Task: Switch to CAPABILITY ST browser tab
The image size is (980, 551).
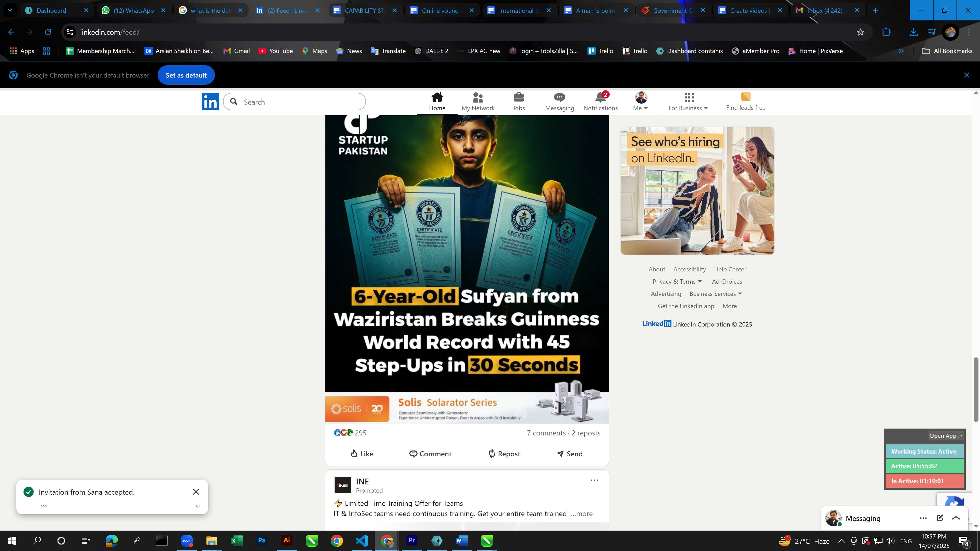Action: [364, 10]
